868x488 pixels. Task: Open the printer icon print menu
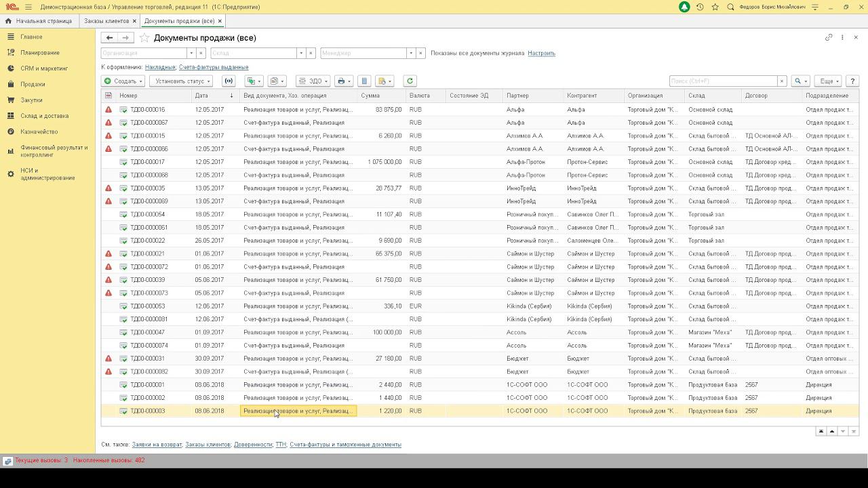(344, 81)
